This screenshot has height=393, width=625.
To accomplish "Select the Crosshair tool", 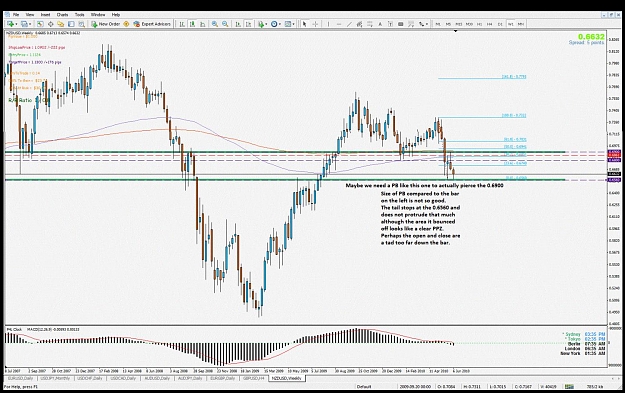I will [x=315, y=24].
